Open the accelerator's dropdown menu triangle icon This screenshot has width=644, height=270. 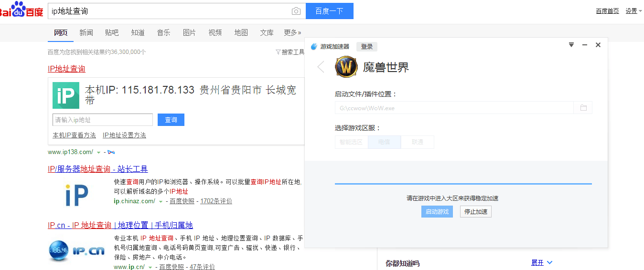pyautogui.click(x=571, y=45)
